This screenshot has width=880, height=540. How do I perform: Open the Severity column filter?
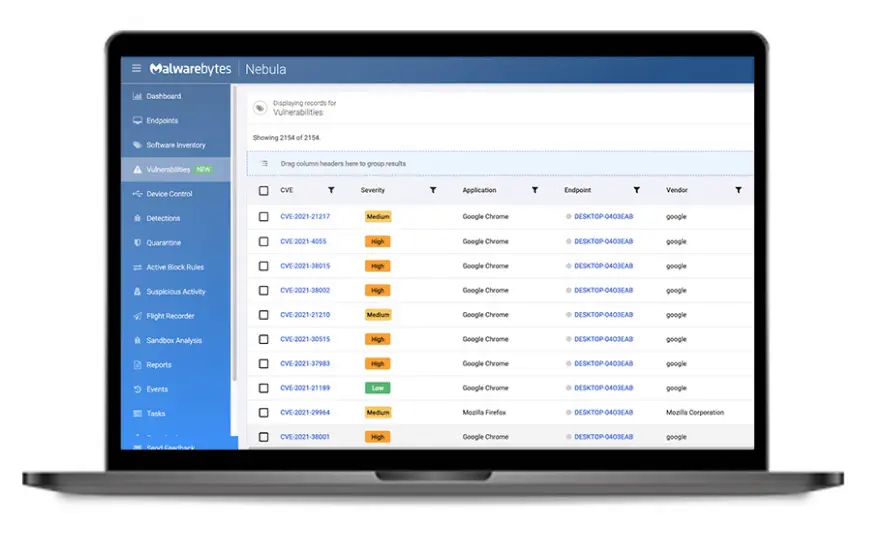[433, 190]
